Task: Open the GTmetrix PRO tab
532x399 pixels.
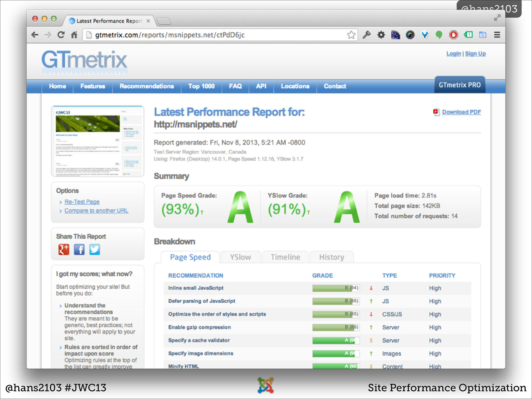Action: point(460,85)
